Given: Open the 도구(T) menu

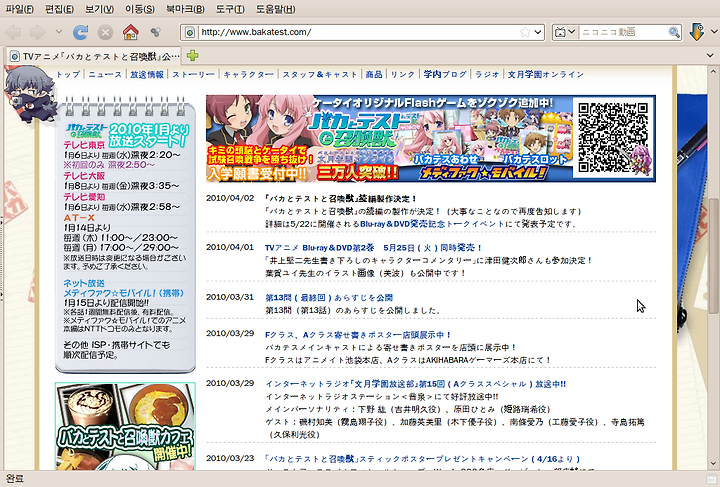Looking at the screenshot, I should click(230, 9).
